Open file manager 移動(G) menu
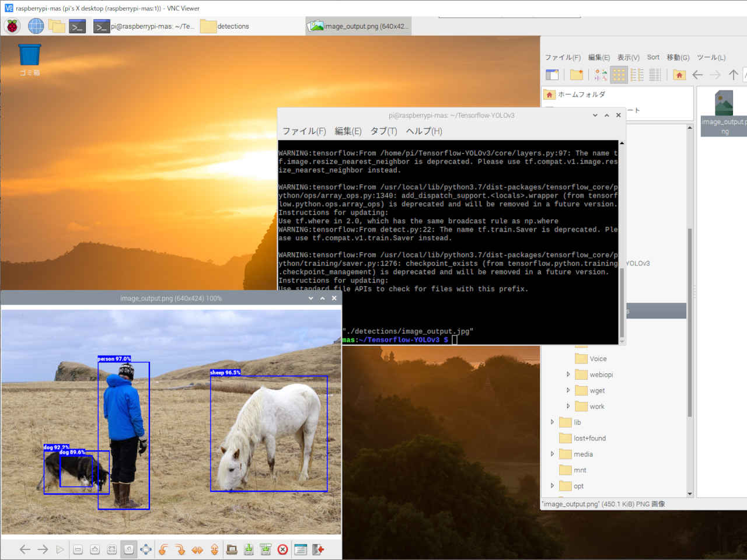This screenshot has height=560, width=747. [678, 57]
